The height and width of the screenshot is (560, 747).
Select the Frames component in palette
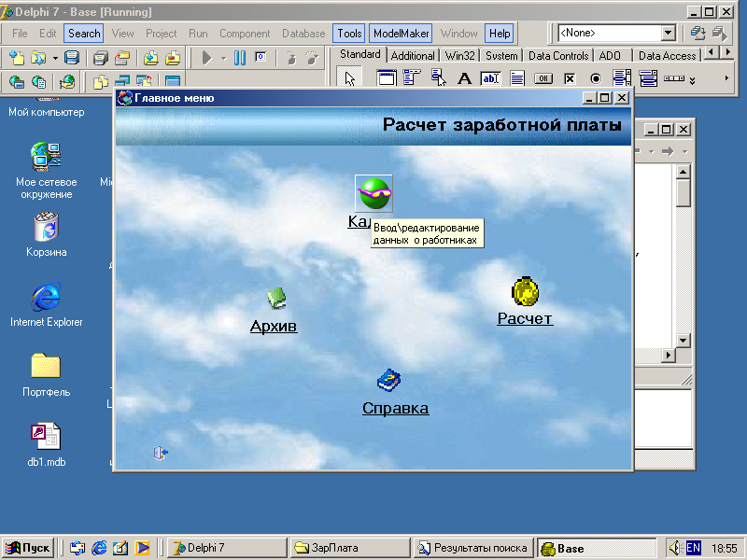point(387,78)
